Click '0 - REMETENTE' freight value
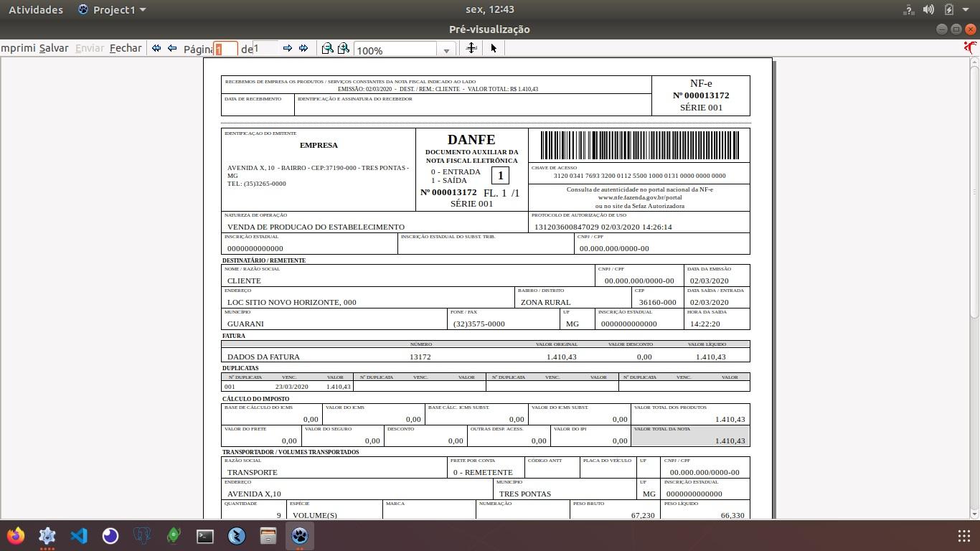This screenshot has width=980, height=551. tap(483, 472)
